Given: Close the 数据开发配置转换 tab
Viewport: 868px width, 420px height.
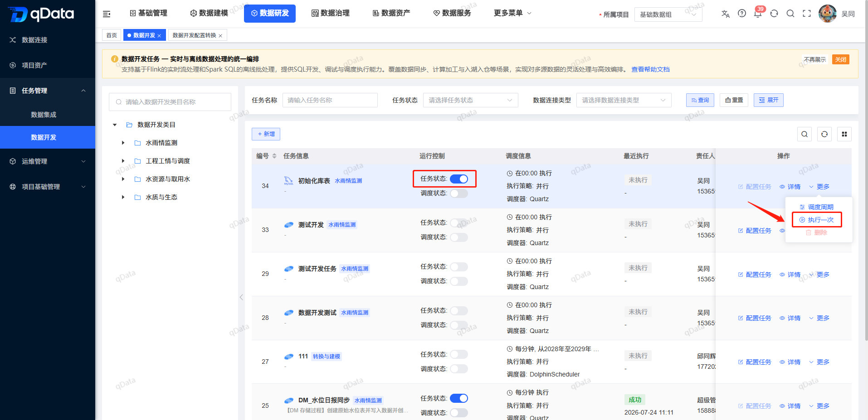Looking at the screenshot, I should [220, 36].
